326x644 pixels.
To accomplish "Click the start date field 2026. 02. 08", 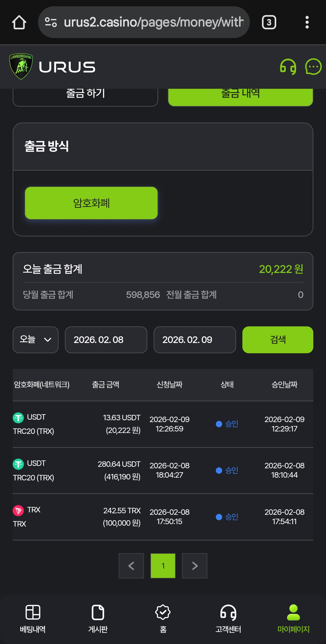I will coord(106,340).
